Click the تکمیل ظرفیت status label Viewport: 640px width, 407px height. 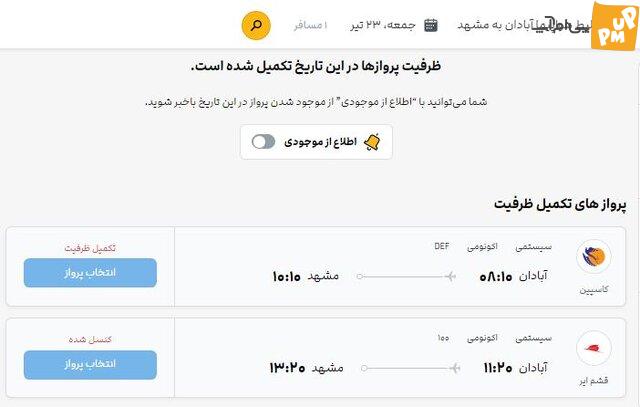[90, 248]
